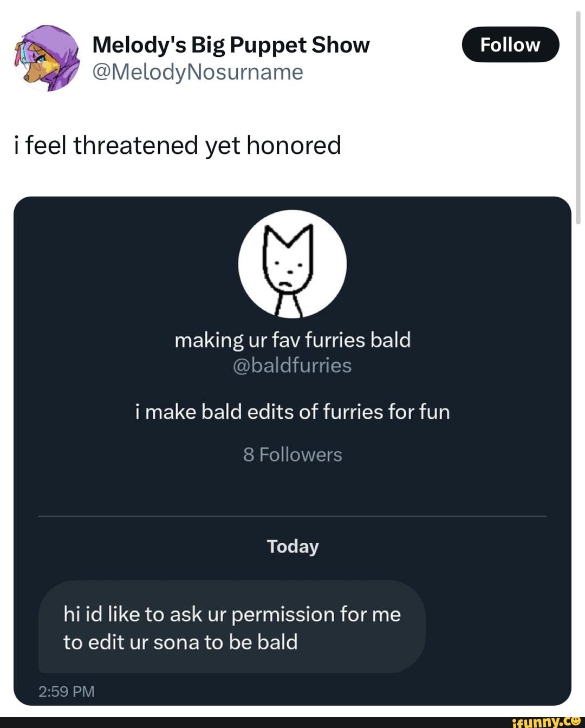Image resolution: width=585 pixels, height=728 pixels.
Task: Click the 'i make bald edits' bio text
Action: coord(292,412)
